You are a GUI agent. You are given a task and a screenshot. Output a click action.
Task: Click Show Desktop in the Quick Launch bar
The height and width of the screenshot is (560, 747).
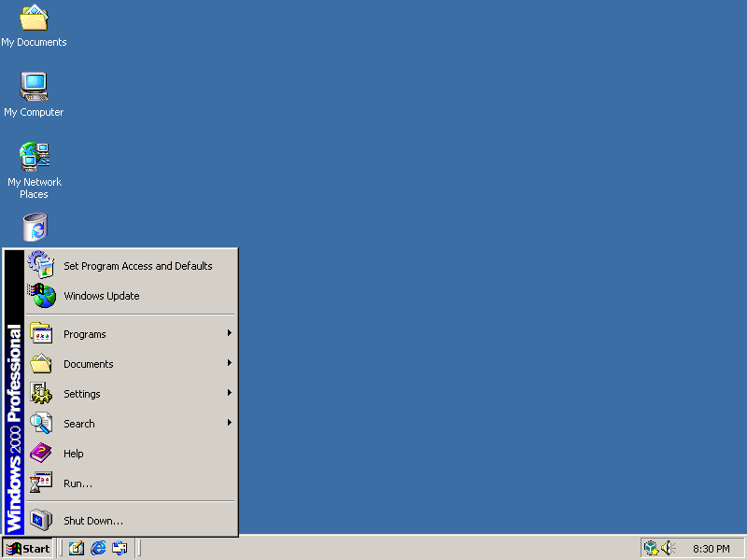[76, 548]
